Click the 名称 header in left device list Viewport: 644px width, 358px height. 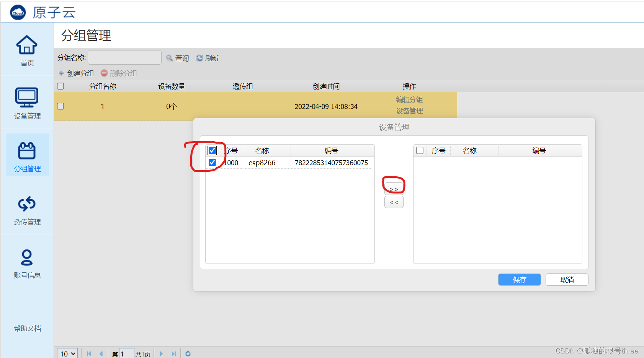pos(262,151)
